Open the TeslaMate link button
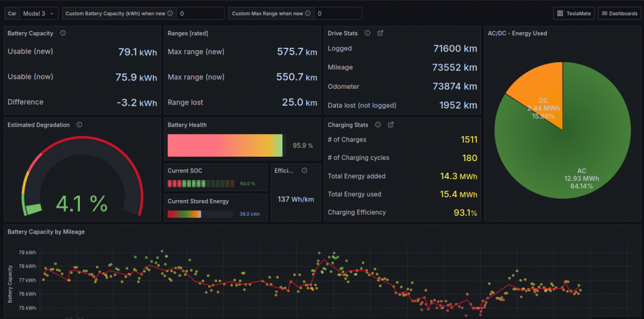 (574, 13)
